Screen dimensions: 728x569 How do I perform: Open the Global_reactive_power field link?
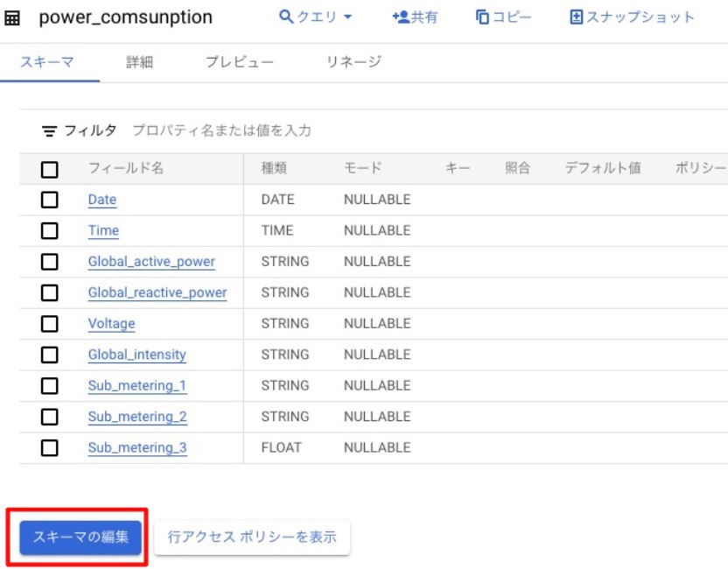(x=157, y=293)
